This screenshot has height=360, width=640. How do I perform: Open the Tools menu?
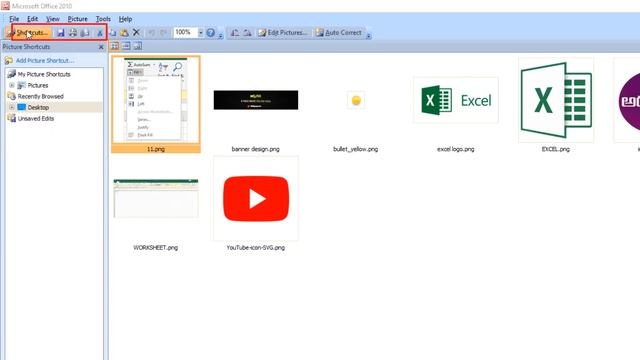tap(103, 19)
